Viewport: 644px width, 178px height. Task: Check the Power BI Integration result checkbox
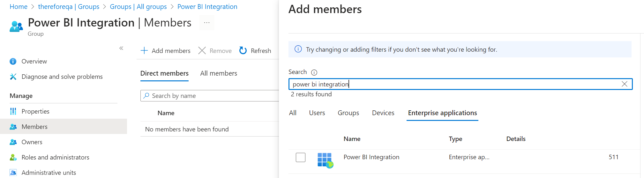301,157
